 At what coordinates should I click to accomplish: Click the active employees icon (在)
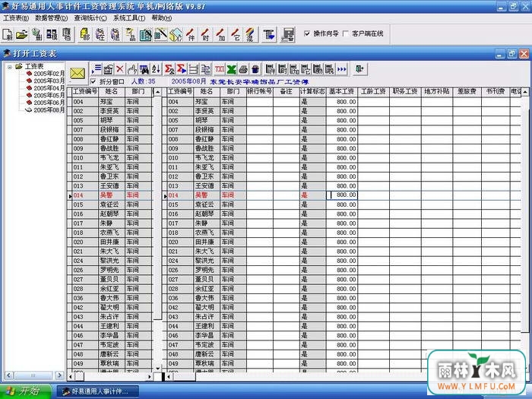100,34
